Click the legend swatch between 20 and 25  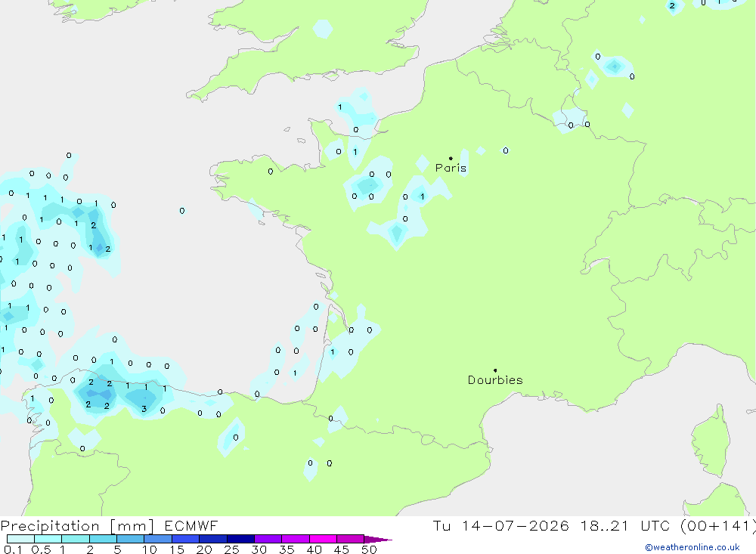tap(212, 539)
